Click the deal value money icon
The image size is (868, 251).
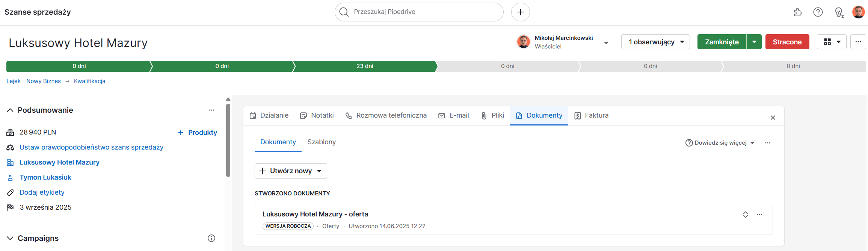point(10,133)
